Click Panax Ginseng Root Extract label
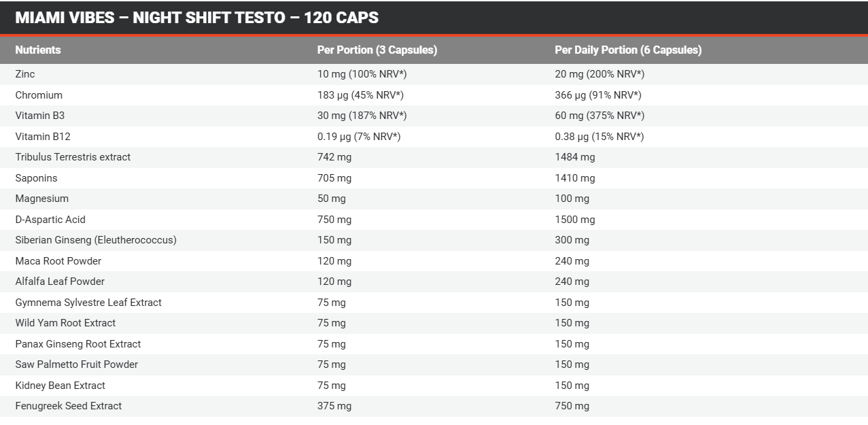 click(x=78, y=344)
